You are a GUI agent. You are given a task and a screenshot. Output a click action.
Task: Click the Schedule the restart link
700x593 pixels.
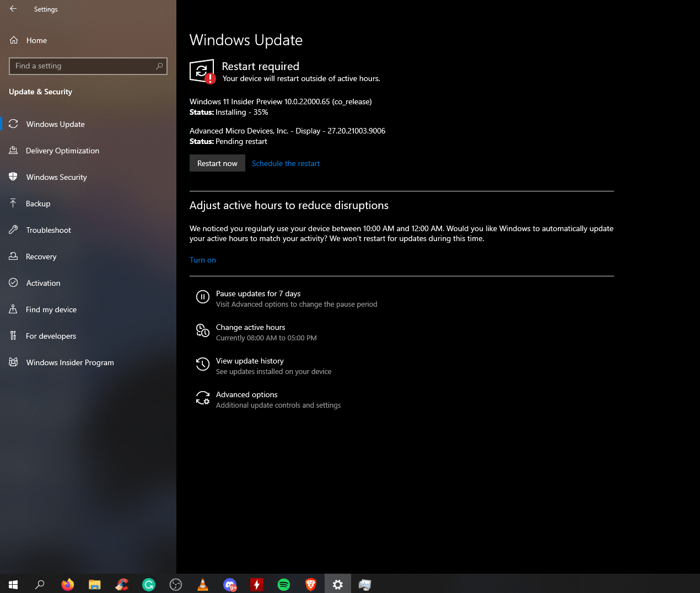pos(286,163)
